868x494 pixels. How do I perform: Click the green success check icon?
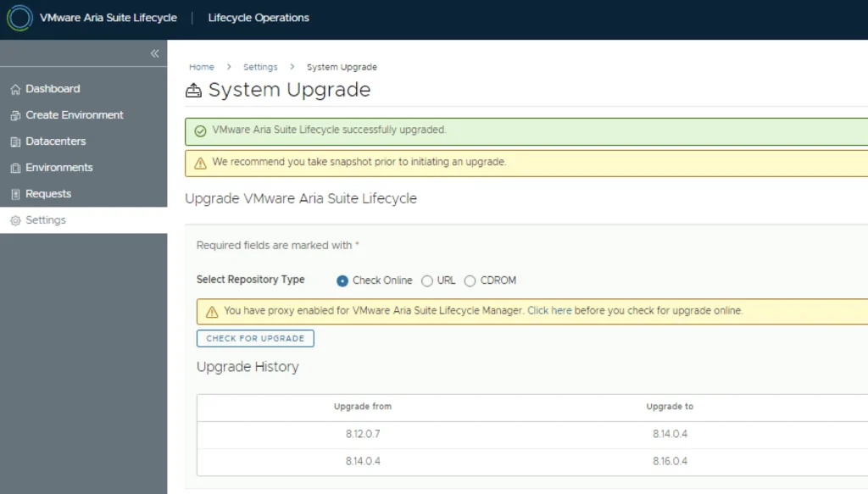(x=200, y=131)
